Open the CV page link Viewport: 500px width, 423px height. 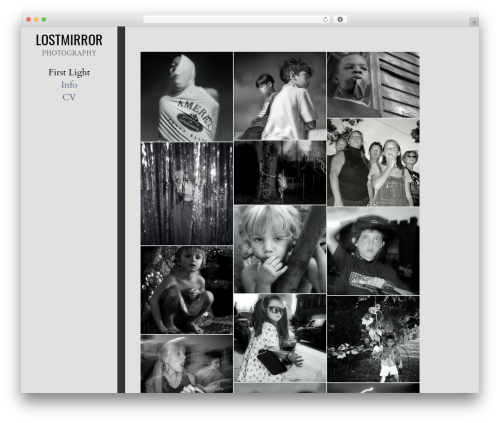click(69, 97)
